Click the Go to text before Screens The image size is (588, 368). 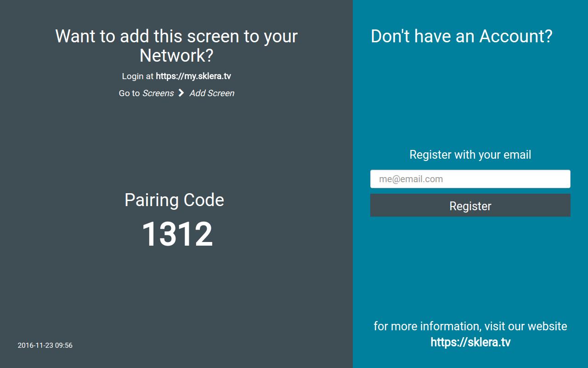(129, 93)
